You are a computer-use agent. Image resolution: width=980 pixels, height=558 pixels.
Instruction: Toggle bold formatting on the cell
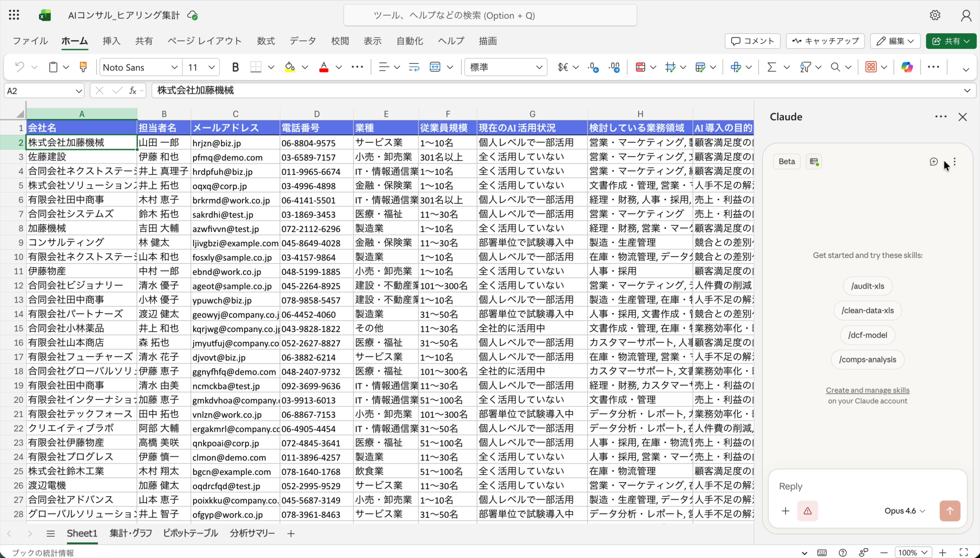235,67
